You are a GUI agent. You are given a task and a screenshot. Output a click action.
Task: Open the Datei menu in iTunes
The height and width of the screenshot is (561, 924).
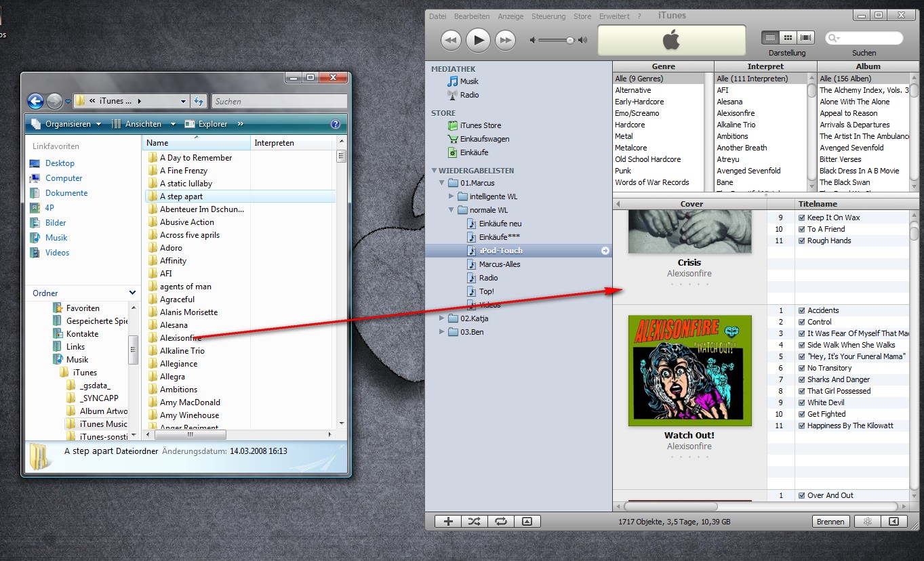(x=438, y=16)
